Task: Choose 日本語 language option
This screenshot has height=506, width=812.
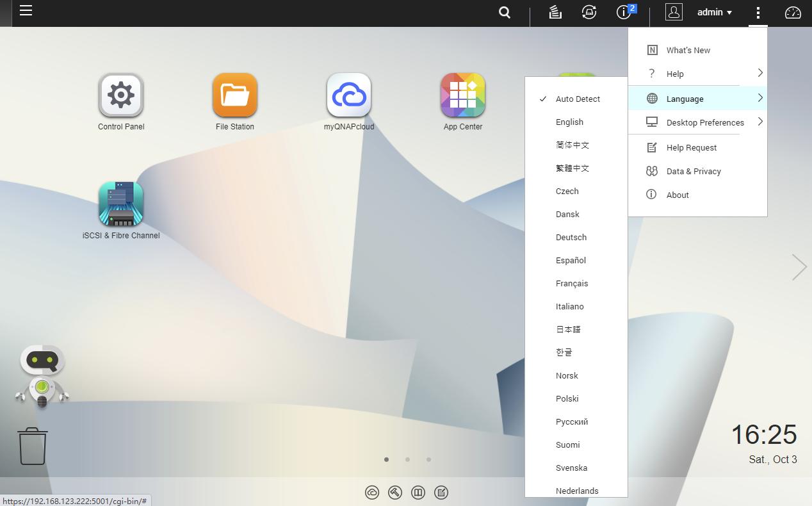Action: 576,329
